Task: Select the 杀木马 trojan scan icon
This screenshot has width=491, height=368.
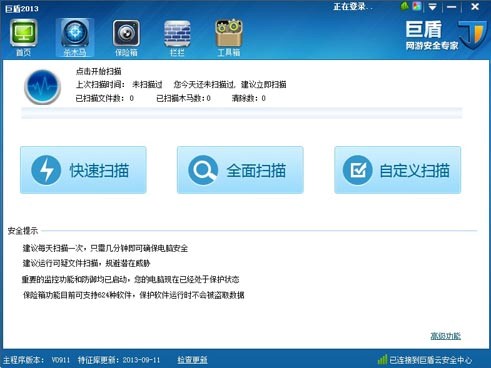Action: (x=75, y=37)
